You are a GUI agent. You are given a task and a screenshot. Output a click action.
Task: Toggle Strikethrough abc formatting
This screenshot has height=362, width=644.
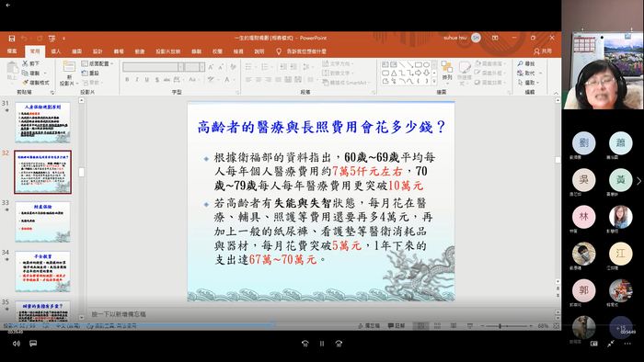(167, 80)
